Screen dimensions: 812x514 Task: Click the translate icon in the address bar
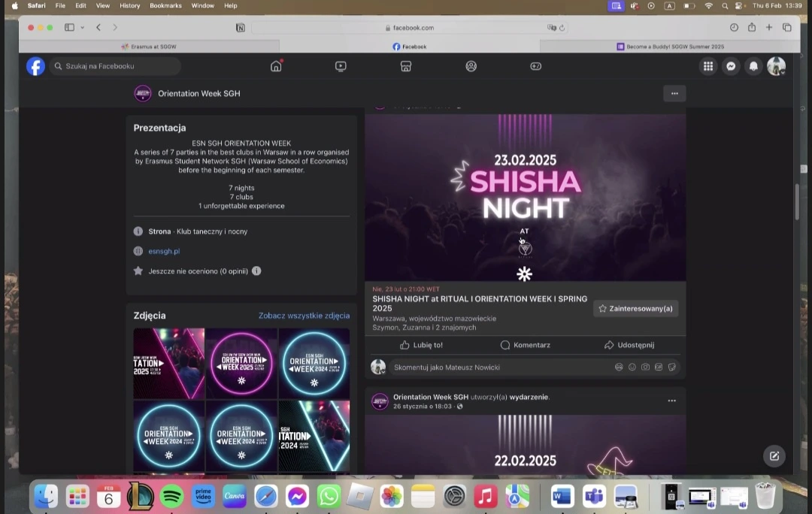pyautogui.click(x=551, y=28)
